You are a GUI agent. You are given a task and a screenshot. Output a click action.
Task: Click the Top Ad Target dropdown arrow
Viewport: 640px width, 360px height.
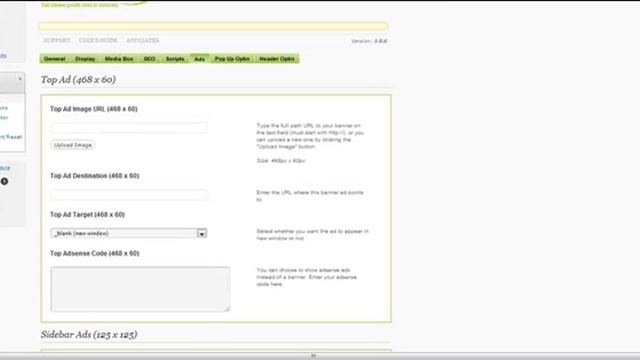pyautogui.click(x=202, y=233)
